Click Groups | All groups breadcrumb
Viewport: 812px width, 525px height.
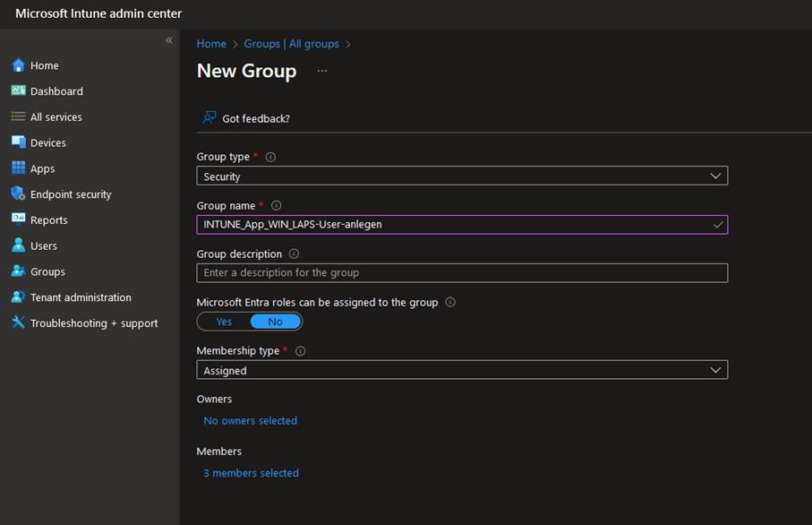[291, 44]
